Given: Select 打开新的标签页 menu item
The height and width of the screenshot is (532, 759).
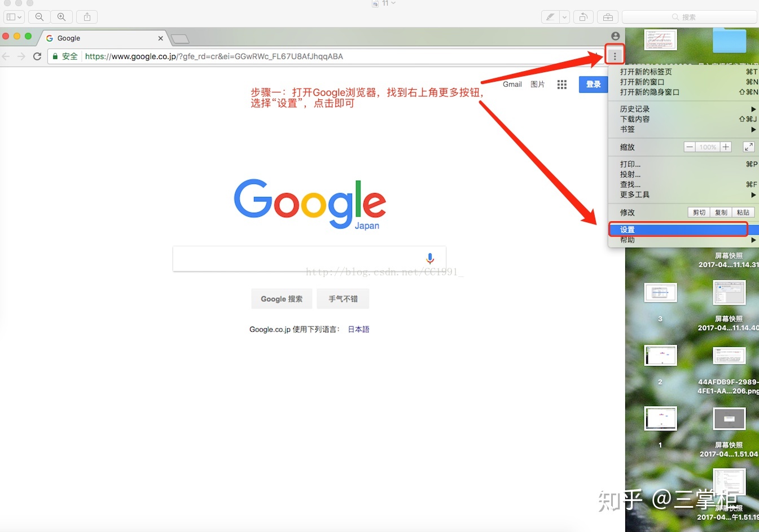Looking at the screenshot, I should [684, 72].
